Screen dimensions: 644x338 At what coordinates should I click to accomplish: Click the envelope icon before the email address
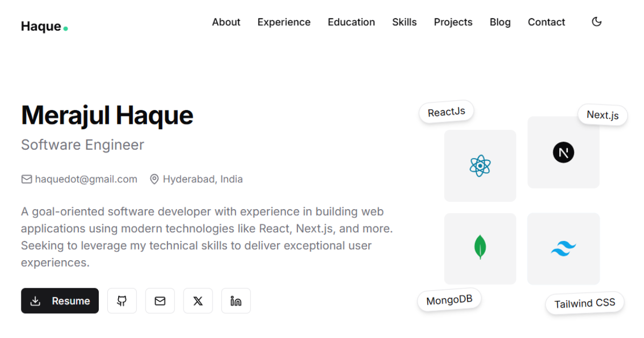coord(26,179)
